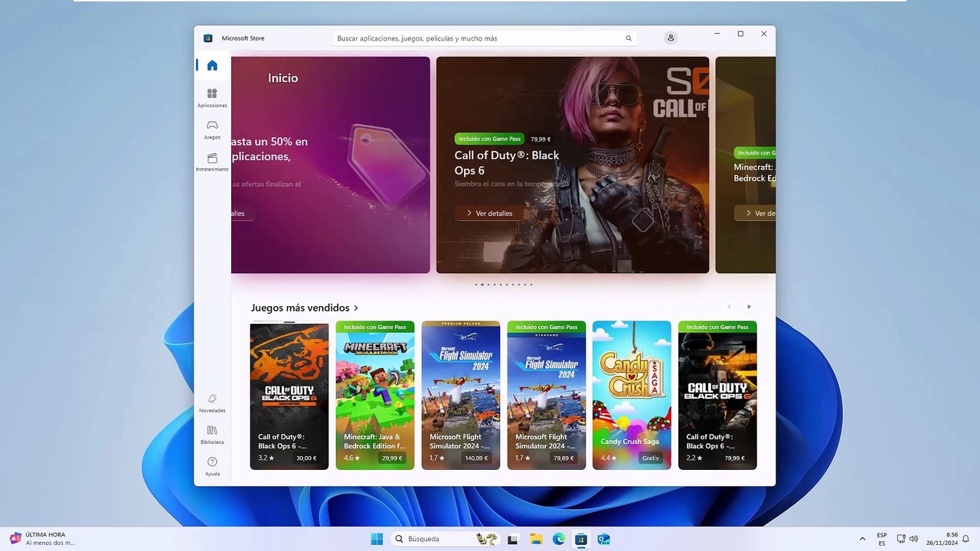This screenshot has height=551, width=980.
Task: Launch Microsoft Edge from the taskbar
Action: (x=559, y=539)
